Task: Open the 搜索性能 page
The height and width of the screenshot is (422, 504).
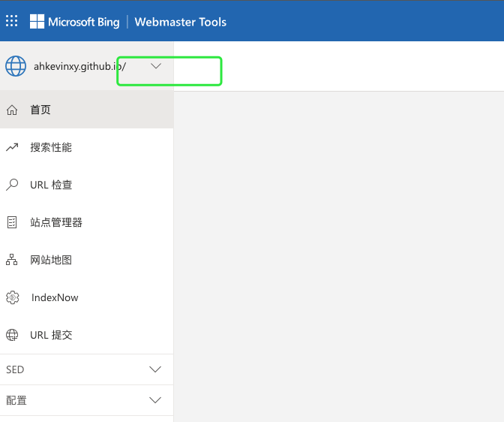Action: (51, 148)
